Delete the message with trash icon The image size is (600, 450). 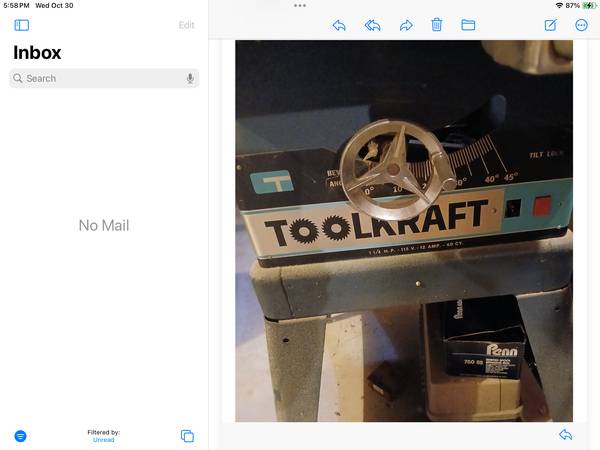437,25
